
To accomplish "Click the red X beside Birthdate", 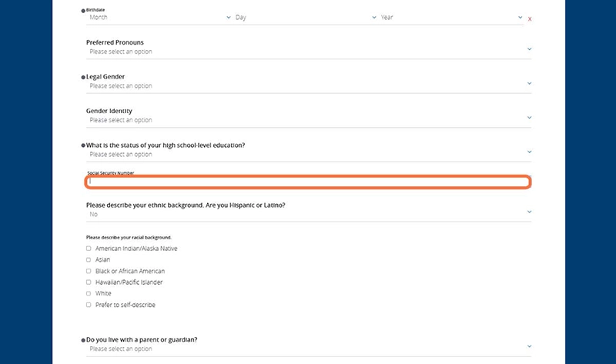I will [x=530, y=18].
